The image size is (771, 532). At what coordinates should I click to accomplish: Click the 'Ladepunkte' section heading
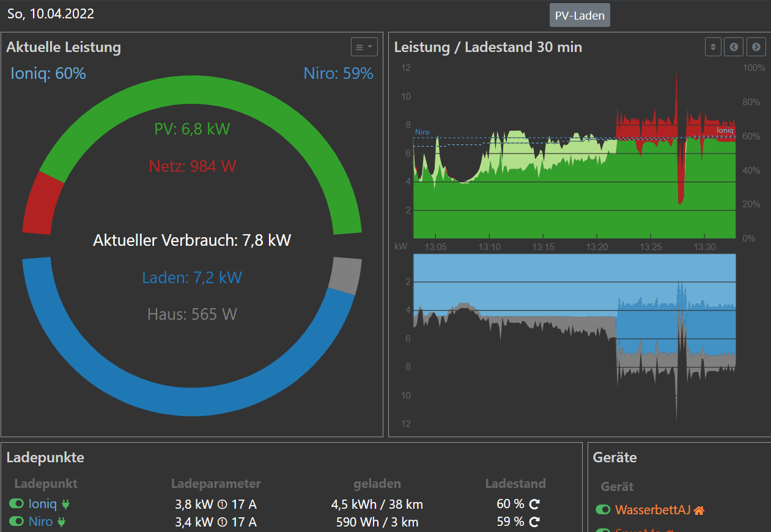(x=45, y=457)
